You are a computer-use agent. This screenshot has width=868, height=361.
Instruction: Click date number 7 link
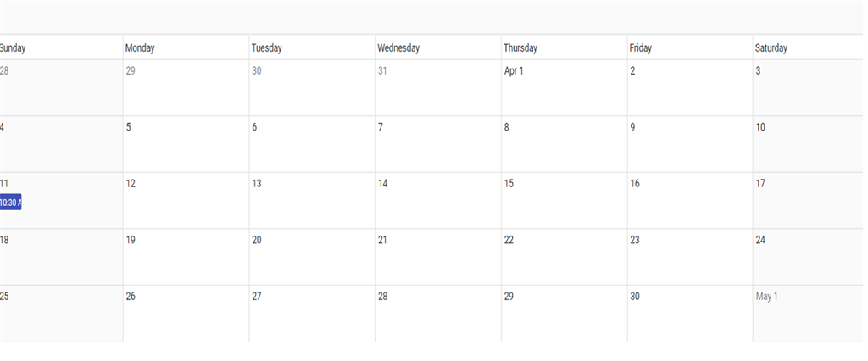(381, 127)
